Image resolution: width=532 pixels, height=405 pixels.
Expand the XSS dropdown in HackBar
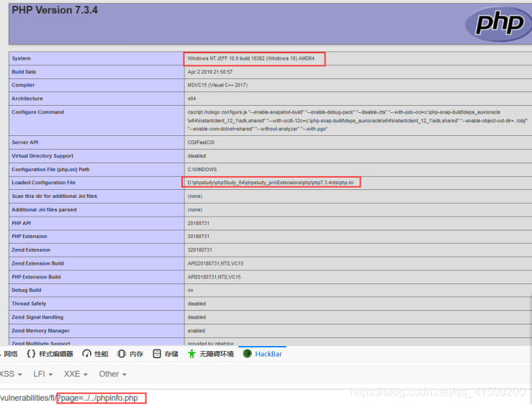11,374
